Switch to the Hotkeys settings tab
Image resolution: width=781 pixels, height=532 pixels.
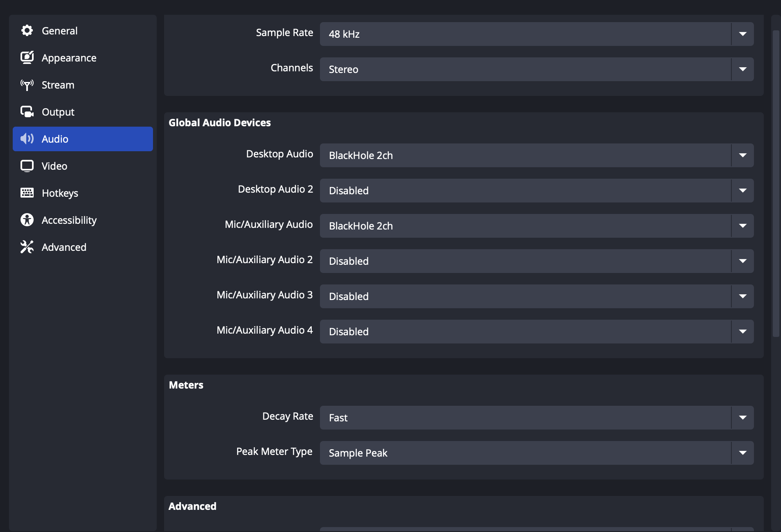60,193
